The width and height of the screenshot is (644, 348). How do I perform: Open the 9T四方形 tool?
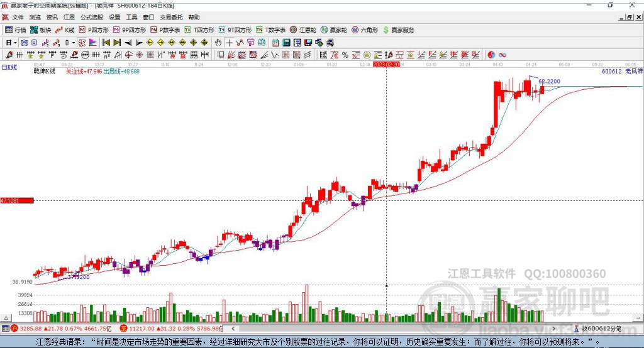[235, 30]
